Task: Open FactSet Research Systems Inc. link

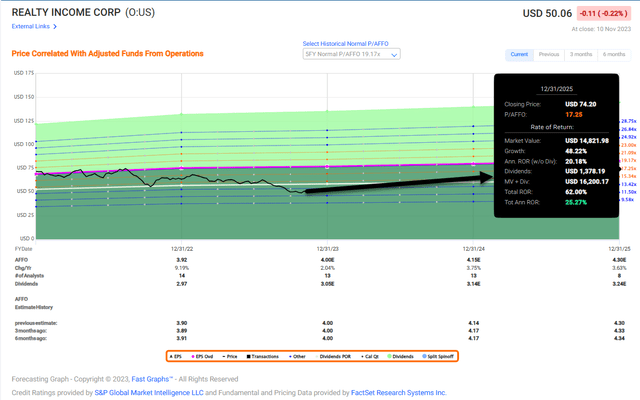Action: tap(398, 393)
